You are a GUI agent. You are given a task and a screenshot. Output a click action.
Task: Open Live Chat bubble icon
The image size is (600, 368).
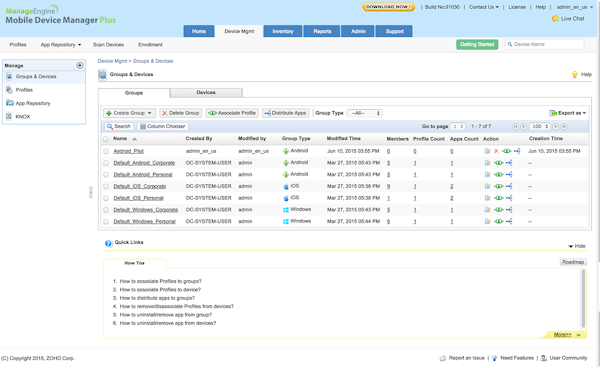[555, 18]
